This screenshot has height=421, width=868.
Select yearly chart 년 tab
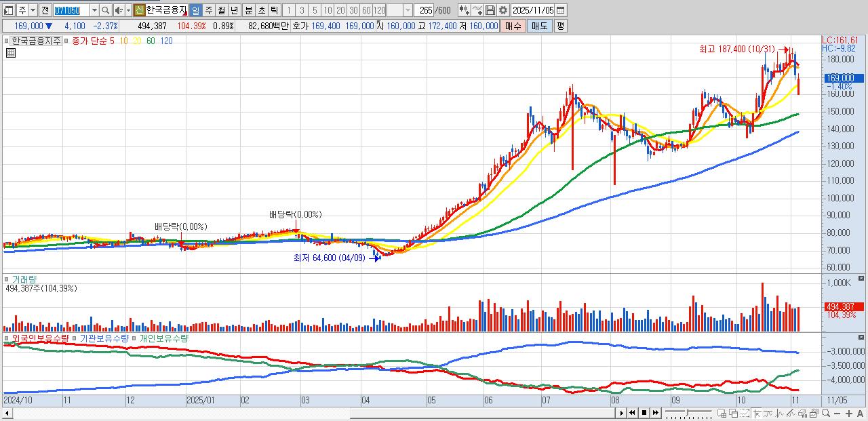[235, 10]
